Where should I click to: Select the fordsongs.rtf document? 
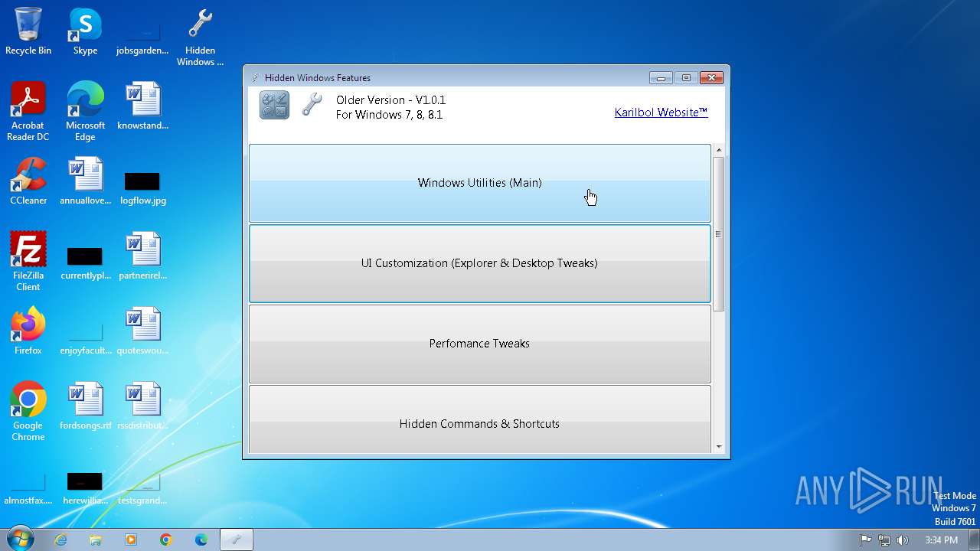point(85,406)
